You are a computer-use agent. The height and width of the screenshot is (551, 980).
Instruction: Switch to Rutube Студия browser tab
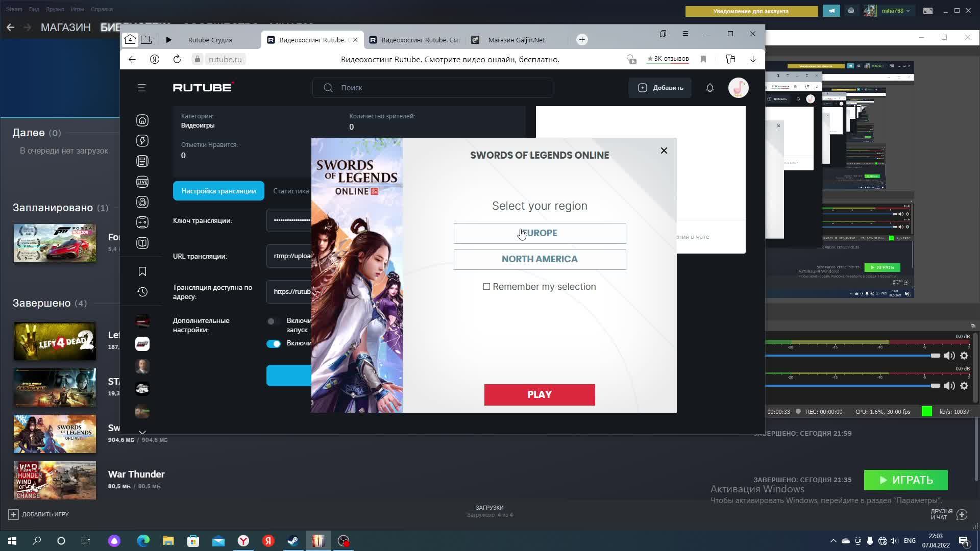209,40
